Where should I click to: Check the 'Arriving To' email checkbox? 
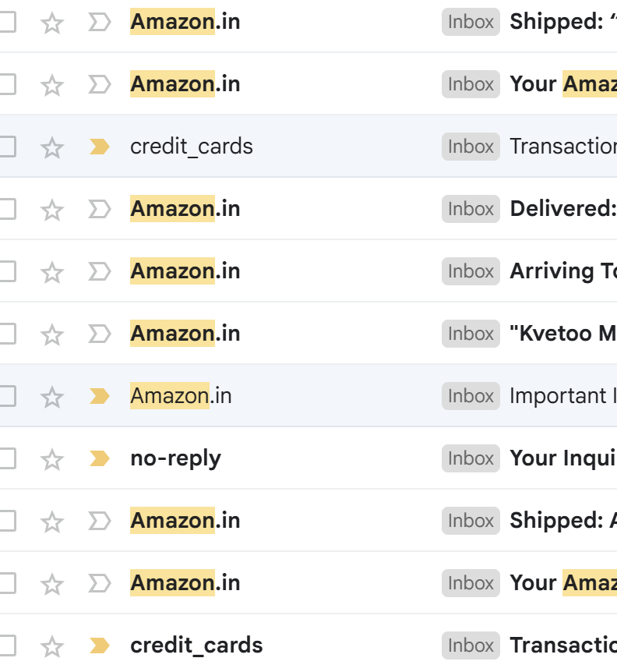pyautogui.click(x=6, y=272)
